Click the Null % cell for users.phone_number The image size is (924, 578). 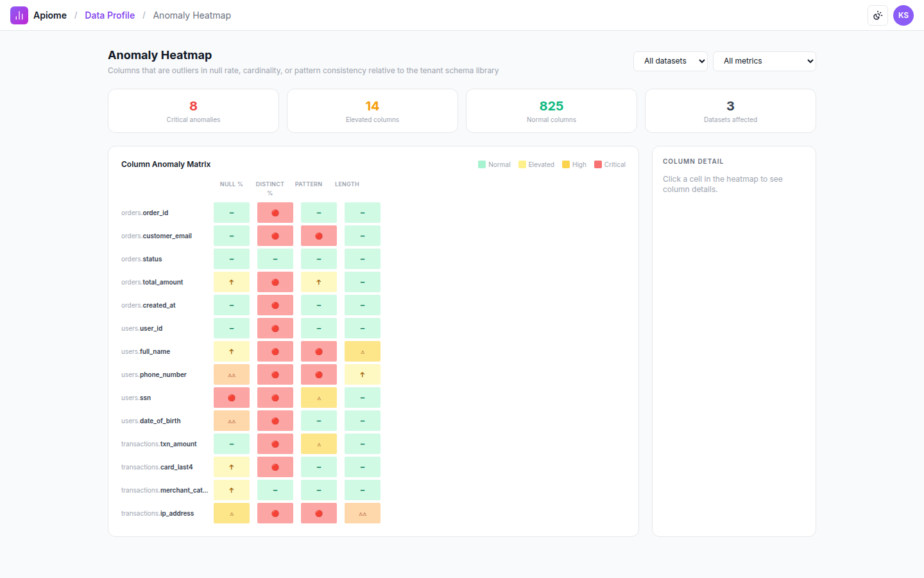(232, 374)
